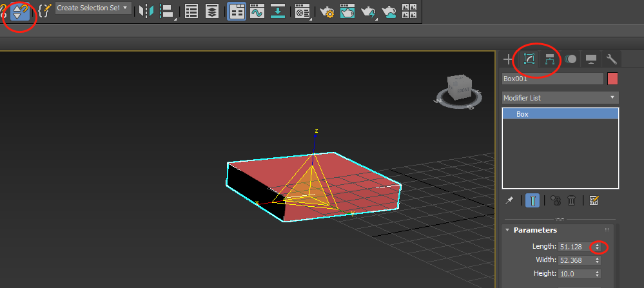The height and width of the screenshot is (288, 644).
Task: Toggle the Ribbon display button
Action: (237, 12)
